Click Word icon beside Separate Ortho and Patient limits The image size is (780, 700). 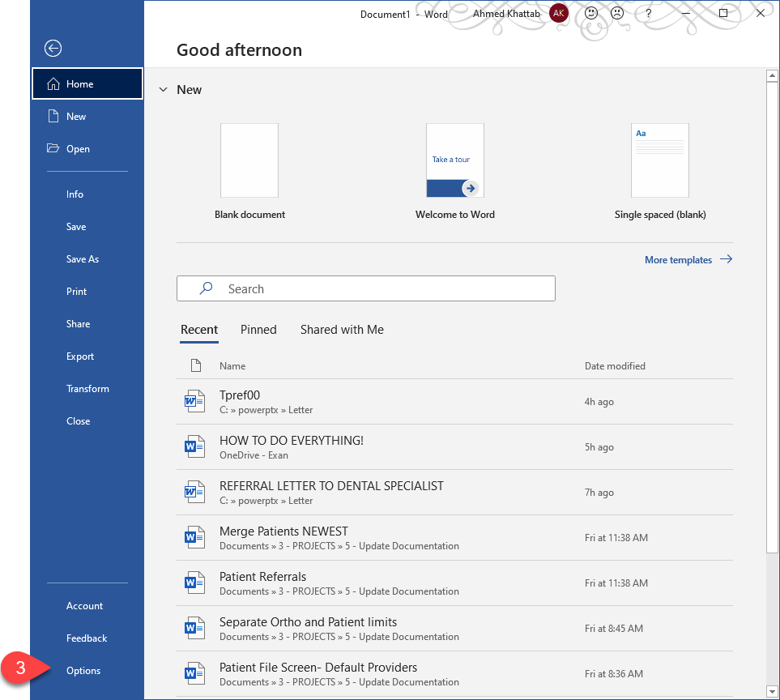tap(194, 628)
